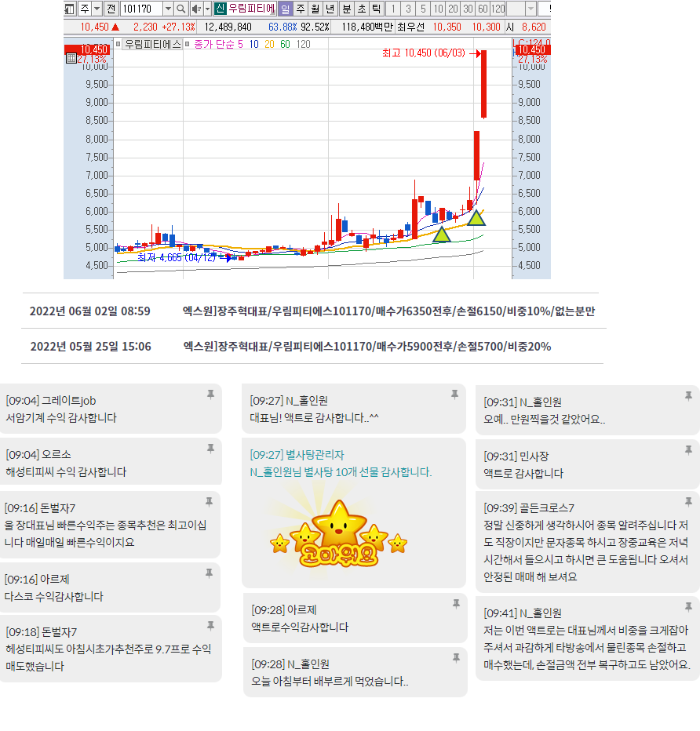Choose the 10 interval button on the toolbar

pos(438,9)
